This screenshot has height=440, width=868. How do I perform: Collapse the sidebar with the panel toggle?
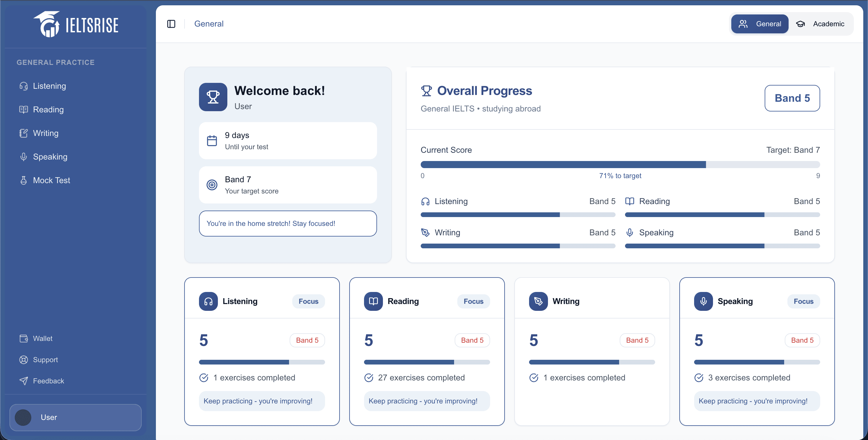pos(171,24)
